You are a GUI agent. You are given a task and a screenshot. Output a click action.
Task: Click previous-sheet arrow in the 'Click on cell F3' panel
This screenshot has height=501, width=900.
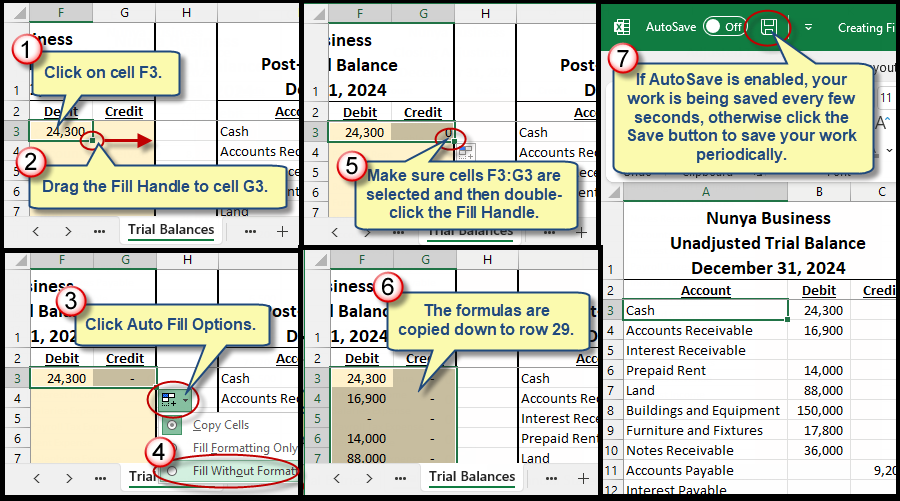tap(36, 231)
